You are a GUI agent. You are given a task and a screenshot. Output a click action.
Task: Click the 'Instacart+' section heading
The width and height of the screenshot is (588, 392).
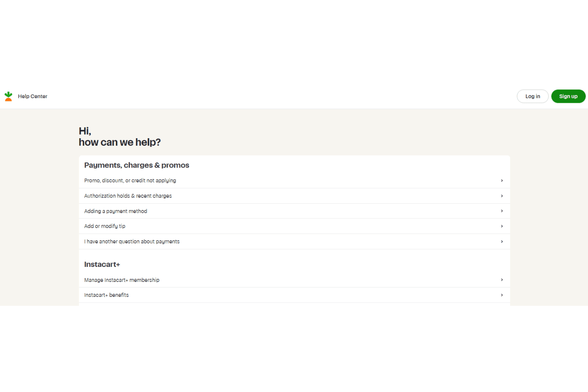(102, 265)
